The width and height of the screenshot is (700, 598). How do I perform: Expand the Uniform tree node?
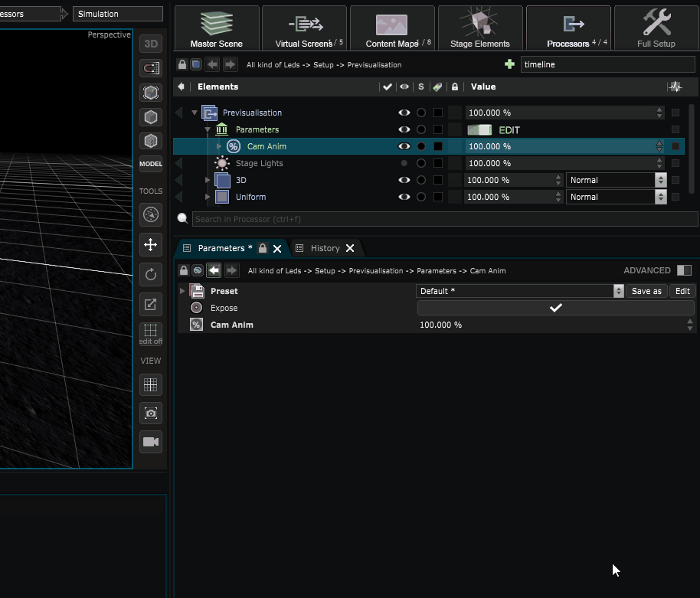click(207, 197)
